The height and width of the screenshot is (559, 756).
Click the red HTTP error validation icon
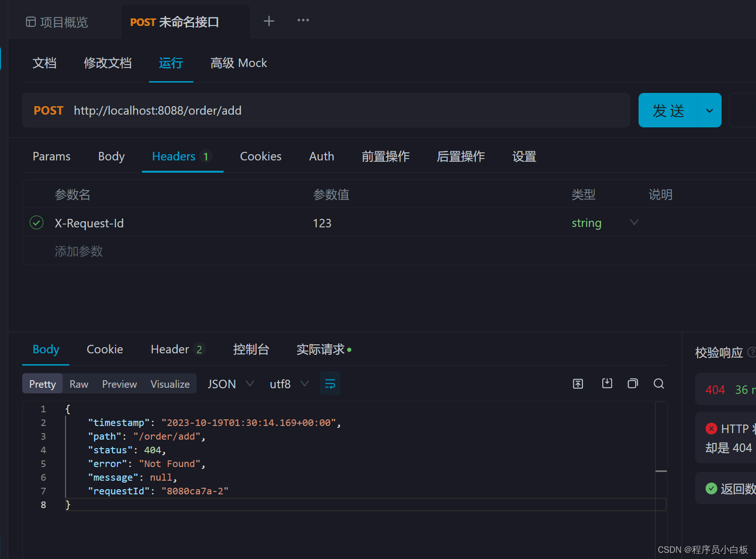[x=711, y=428]
